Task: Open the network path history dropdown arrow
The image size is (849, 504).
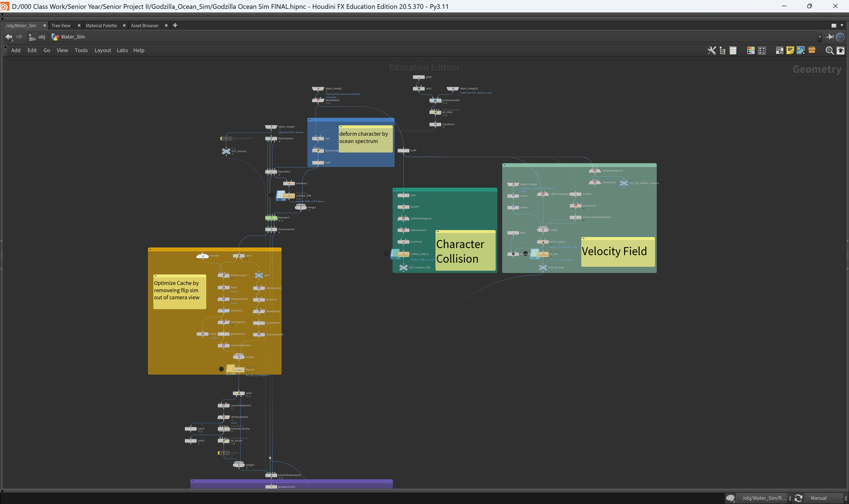Action: pos(819,37)
